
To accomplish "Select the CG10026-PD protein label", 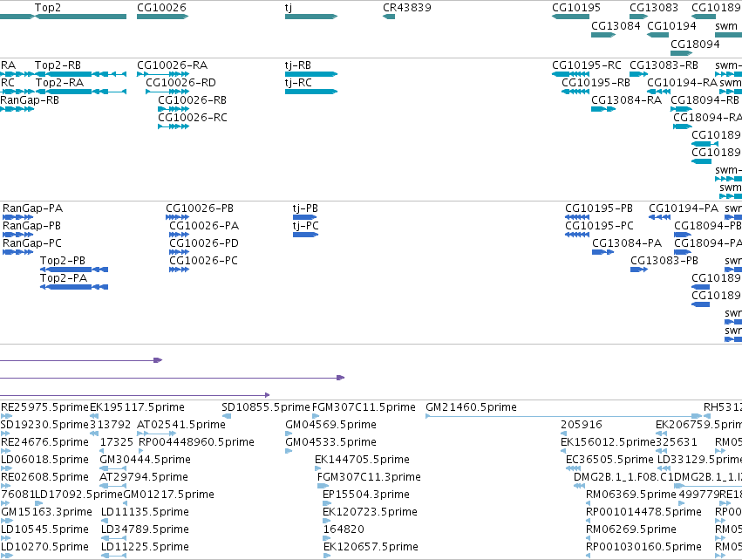I will tap(204, 243).
